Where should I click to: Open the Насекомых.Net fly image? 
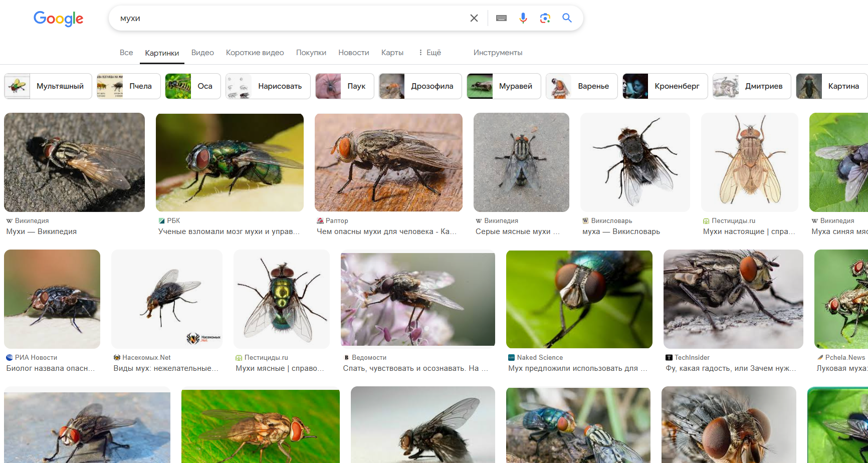[x=167, y=299]
